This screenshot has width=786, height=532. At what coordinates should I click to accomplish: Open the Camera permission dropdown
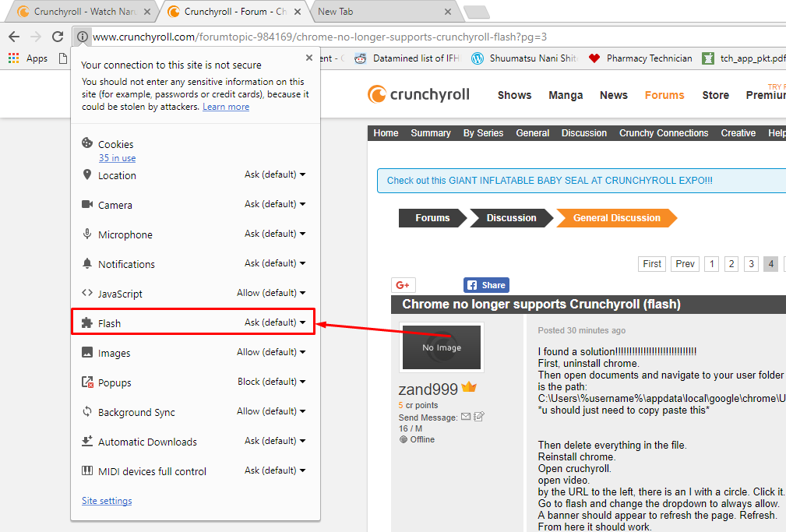275,204
